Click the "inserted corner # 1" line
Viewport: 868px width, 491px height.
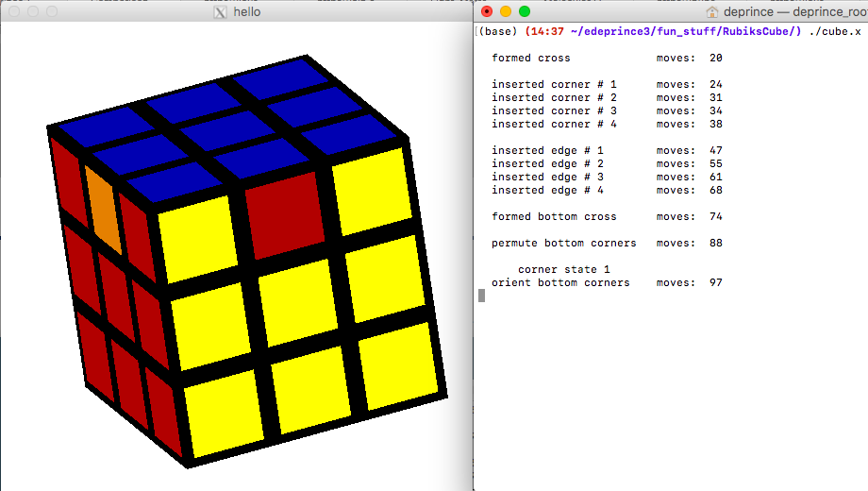pos(554,84)
